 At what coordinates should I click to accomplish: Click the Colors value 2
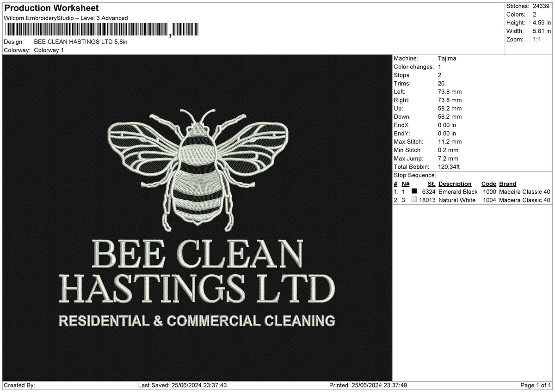534,14
